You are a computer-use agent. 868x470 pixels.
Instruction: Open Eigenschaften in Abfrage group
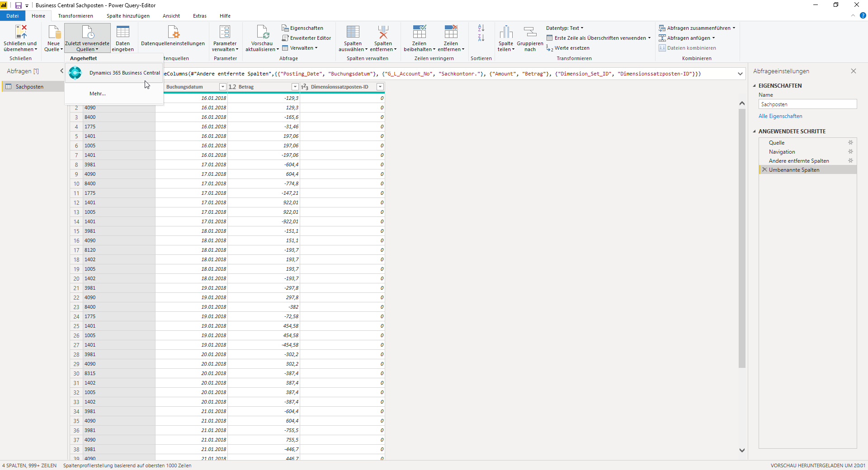pyautogui.click(x=302, y=28)
